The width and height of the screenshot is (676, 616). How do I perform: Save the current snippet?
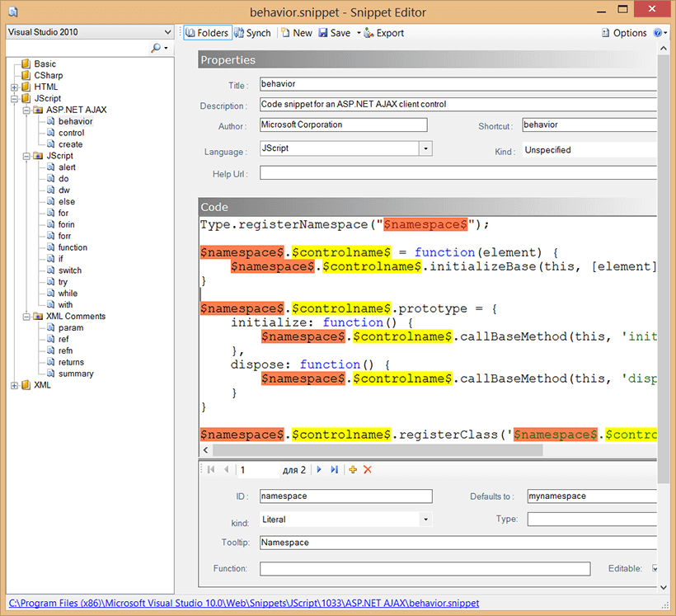coord(335,33)
